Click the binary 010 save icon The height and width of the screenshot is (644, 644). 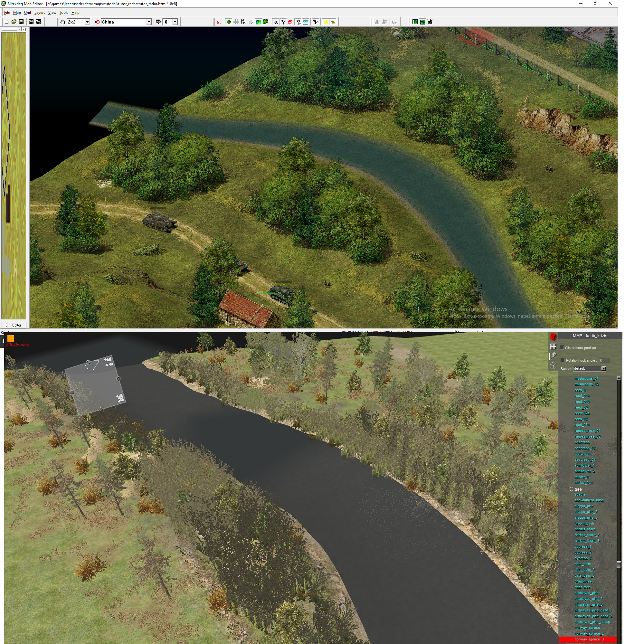click(39, 22)
